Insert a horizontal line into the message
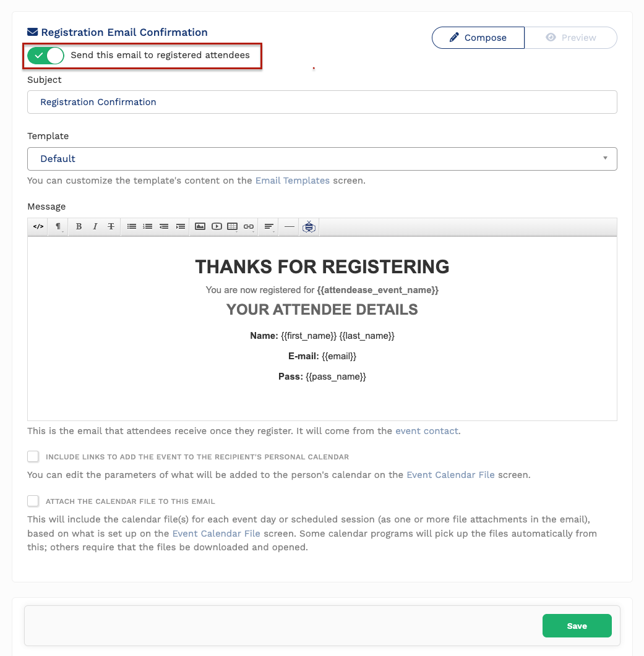Image resolution: width=644 pixels, height=656 pixels. point(289,226)
